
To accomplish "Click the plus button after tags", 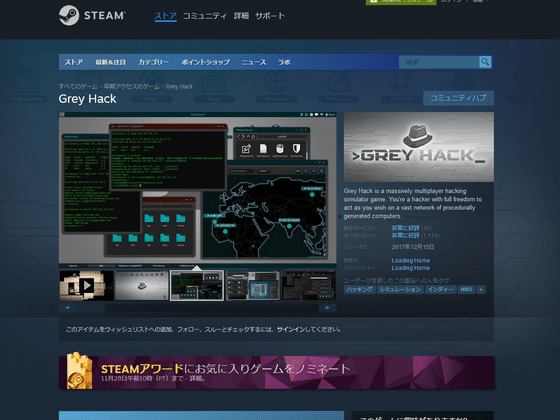I will point(481,290).
